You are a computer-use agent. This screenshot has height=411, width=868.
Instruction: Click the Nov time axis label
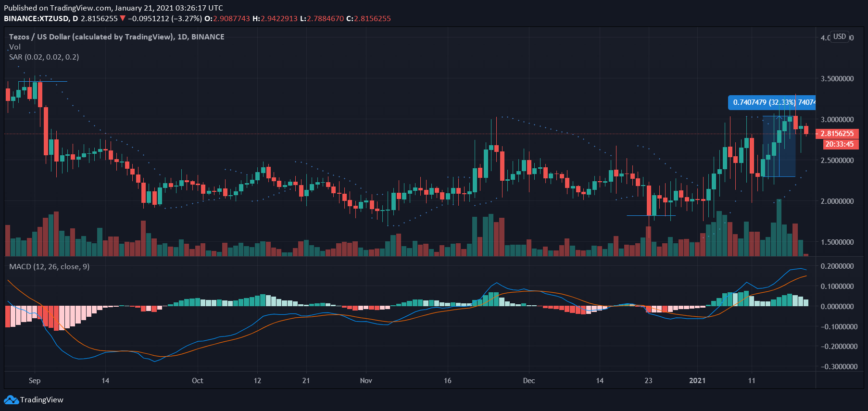tap(366, 380)
